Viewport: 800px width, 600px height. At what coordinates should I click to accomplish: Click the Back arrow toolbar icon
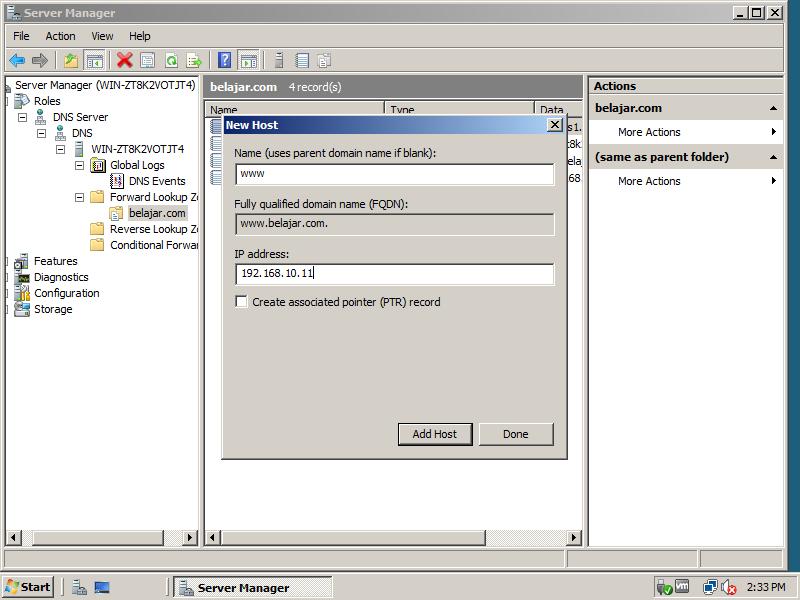coord(17,61)
